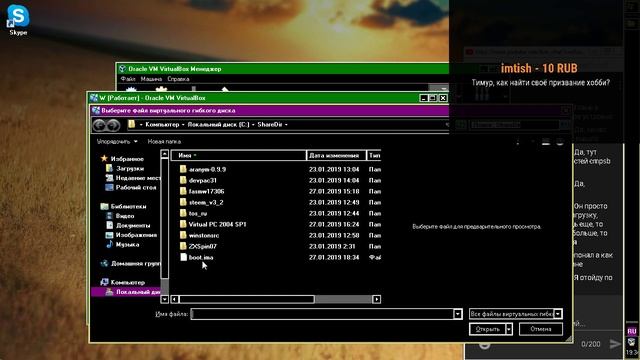
Task: Click the Forward navigation arrow in file dialog
Action: pyautogui.click(x=113, y=125)
